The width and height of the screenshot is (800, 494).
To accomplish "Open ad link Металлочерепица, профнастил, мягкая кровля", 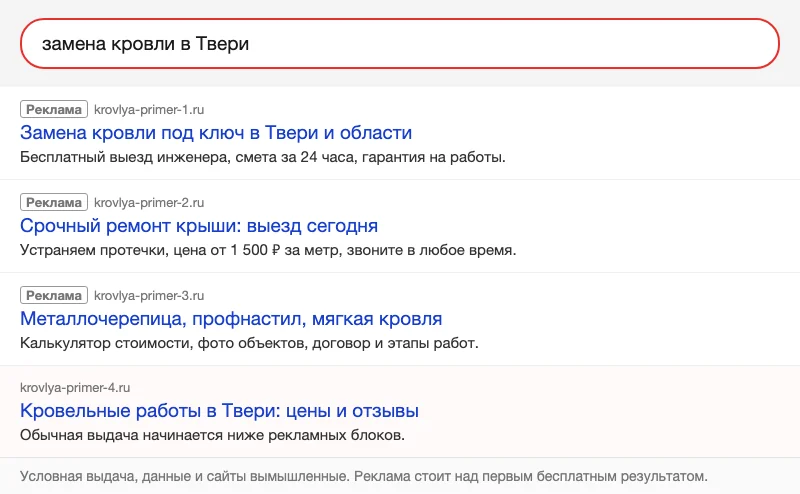I will coord(231,318).
